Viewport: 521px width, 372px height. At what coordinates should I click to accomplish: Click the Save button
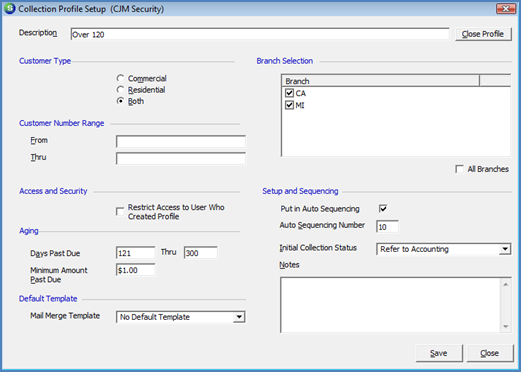[439, 353]
